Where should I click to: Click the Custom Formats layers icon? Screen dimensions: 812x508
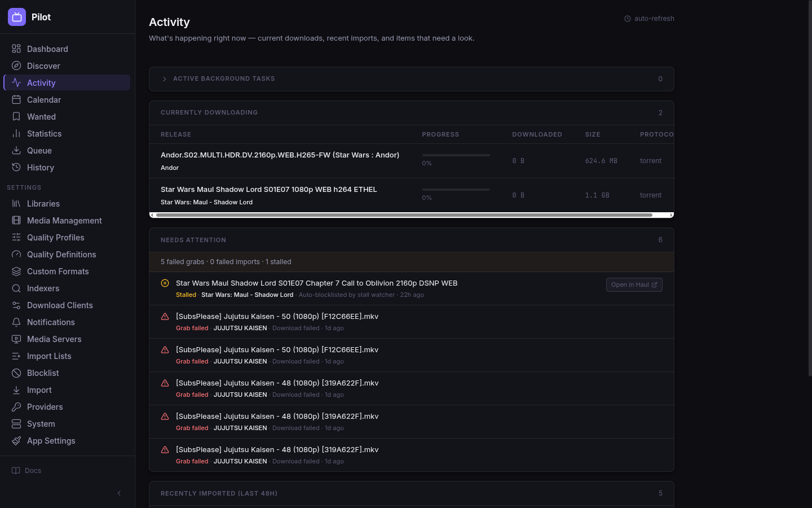[x=16, y=271]
